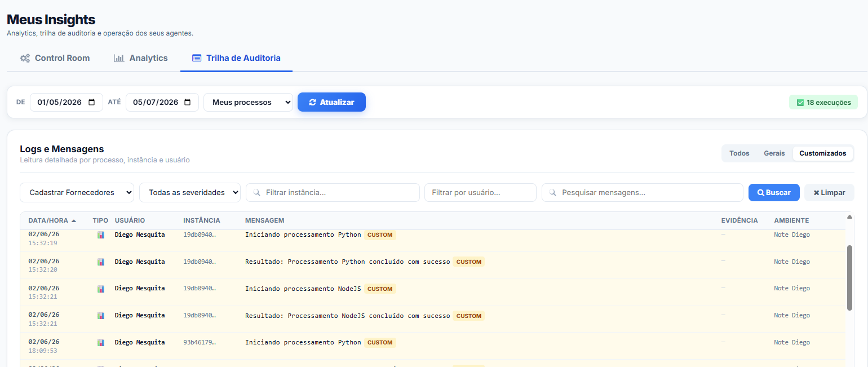Click the MENSAGEM column header
Image resolution: width=868 pixels, height=367 pixels.
pos(265,220)
